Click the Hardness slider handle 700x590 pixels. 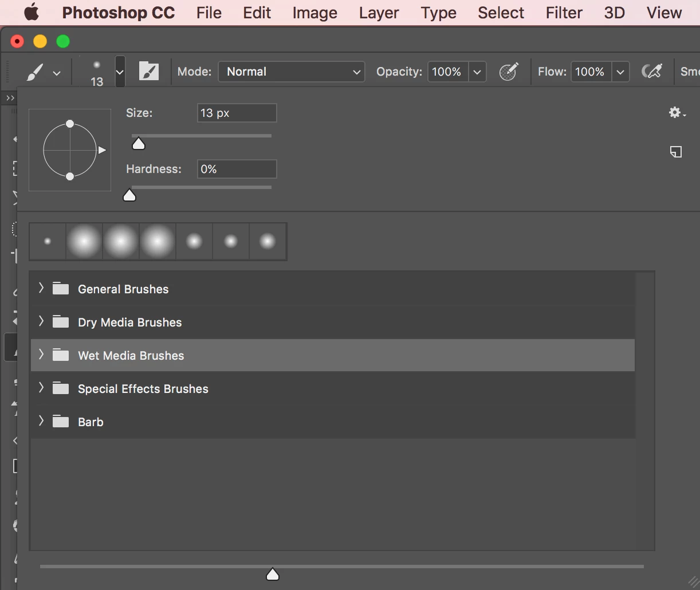click(x=129, y=195)
